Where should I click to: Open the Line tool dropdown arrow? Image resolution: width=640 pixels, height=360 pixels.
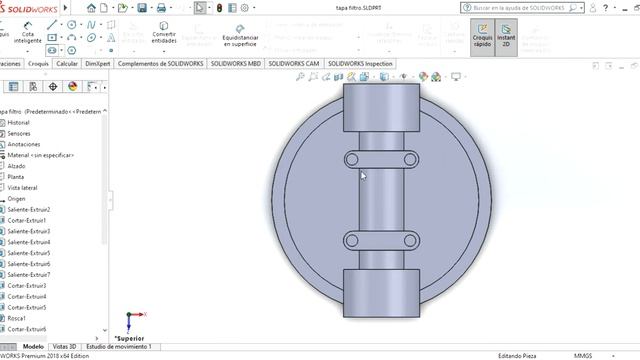tap(61, 25)
